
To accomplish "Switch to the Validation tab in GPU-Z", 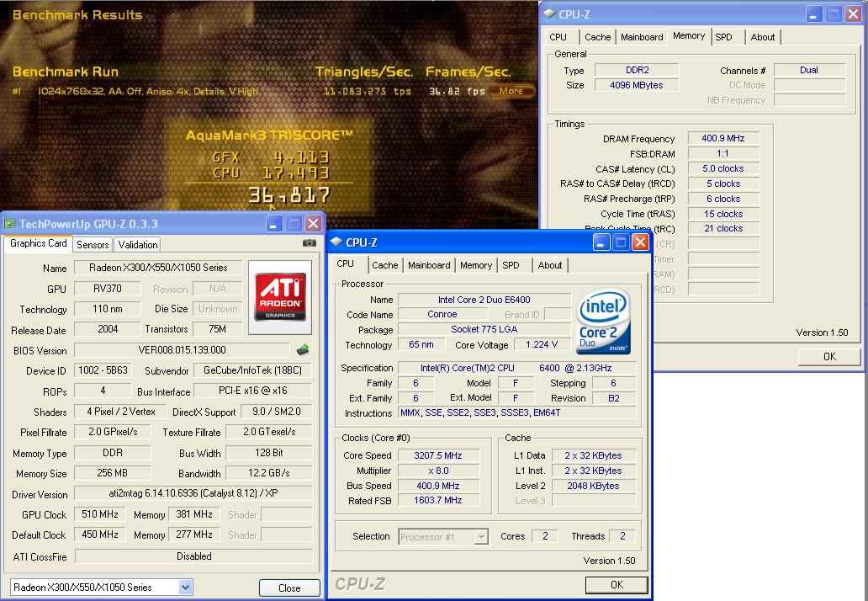I will 138,245.
